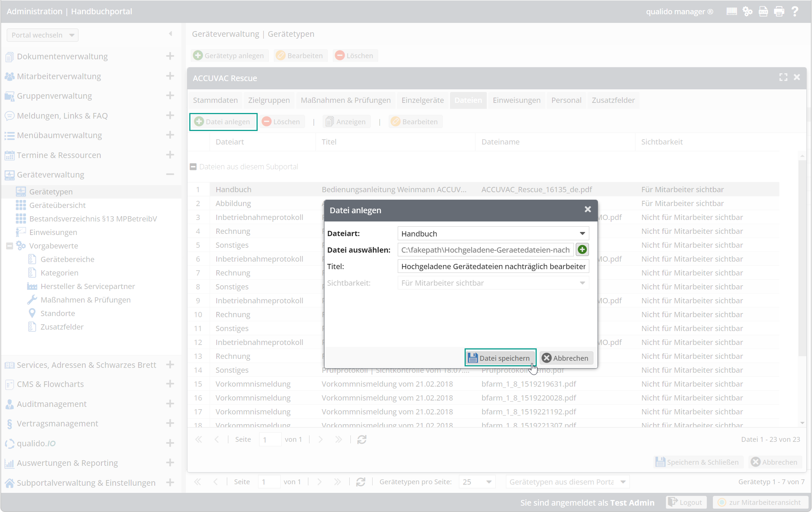Open settings gears icon in header
The height and width of the screenshot is (512, 812).
[x=747, y=12]
